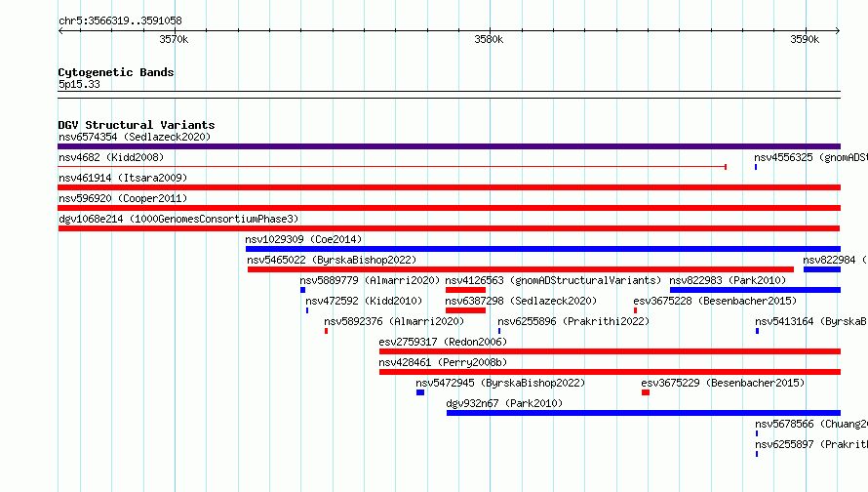868x492 pixels.
Task: Open nsv1029309 (Coe2014) variant label
Action: tap(303, 239)
